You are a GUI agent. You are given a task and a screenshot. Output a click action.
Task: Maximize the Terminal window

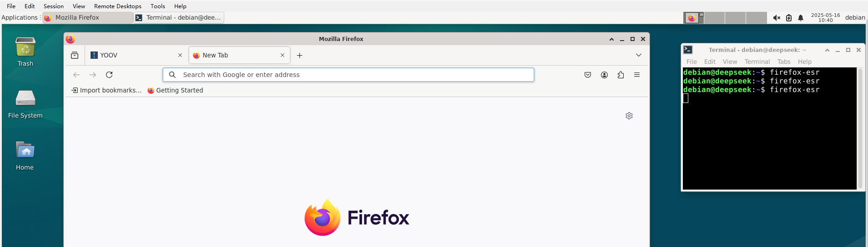(848, 50)
